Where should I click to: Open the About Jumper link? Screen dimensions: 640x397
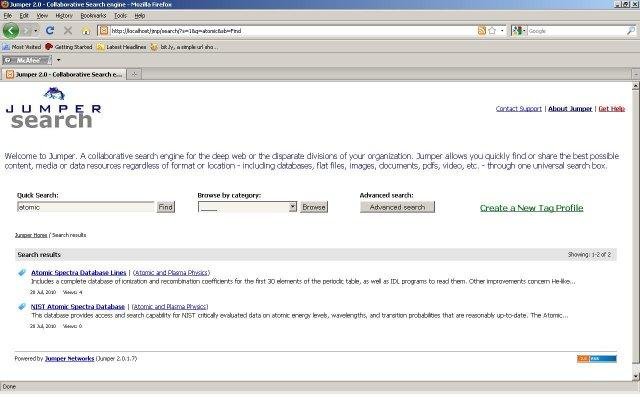click(x=570, y=109)
